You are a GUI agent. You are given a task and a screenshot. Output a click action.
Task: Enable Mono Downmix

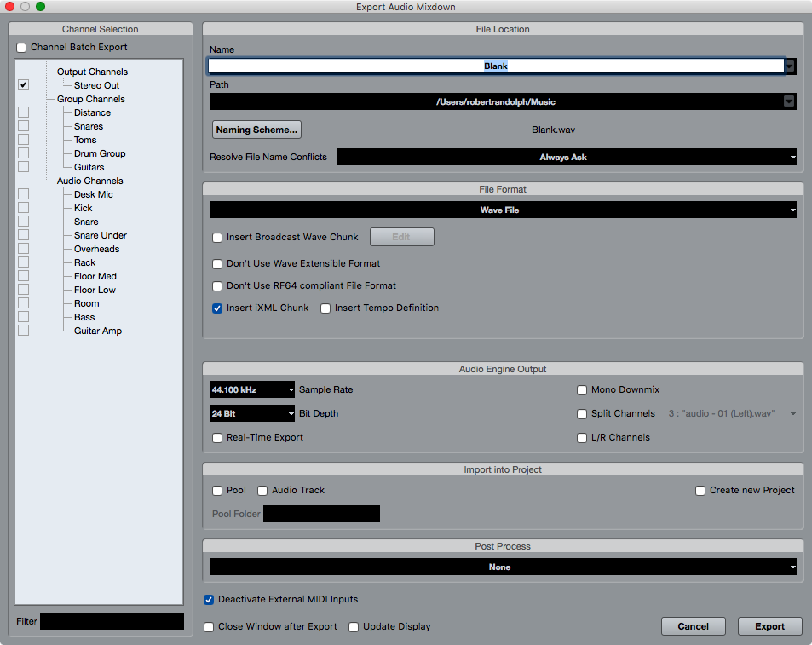click(583, 389)
